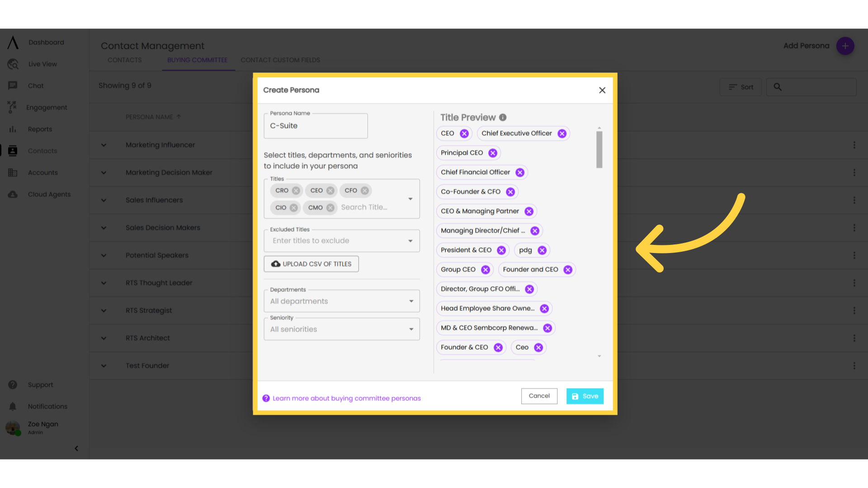
Task: Remove the CMO title tag
Action: (x=330, y=207)
